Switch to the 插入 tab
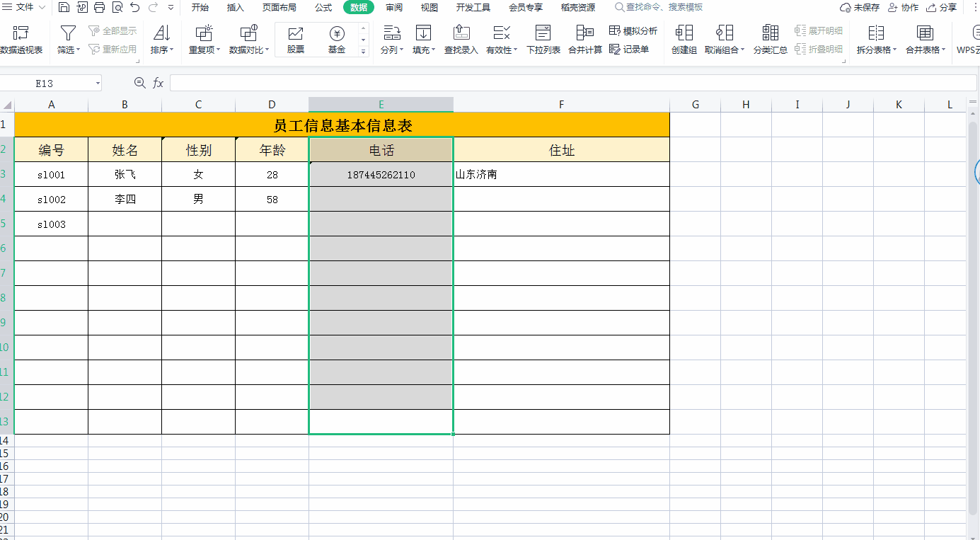 pyautogui.click(x=236, y=8)
